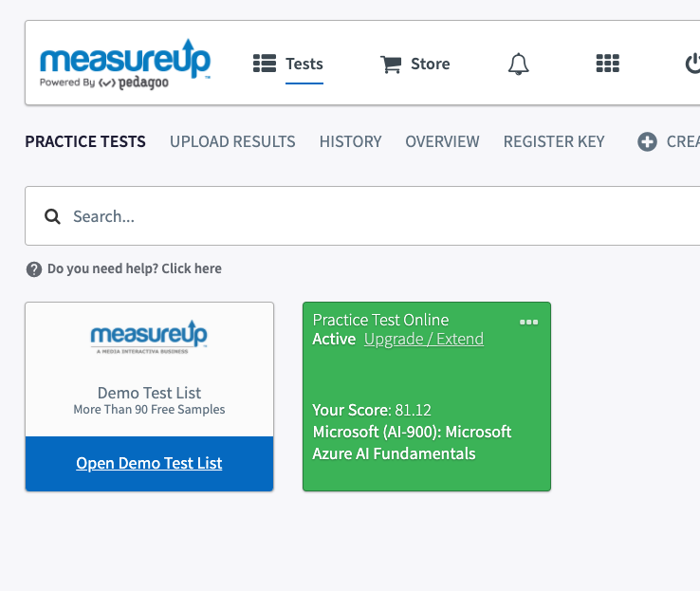Click the plus circle create icon
The height and width of the screenshot is (591, 700).
pos(647,142)
